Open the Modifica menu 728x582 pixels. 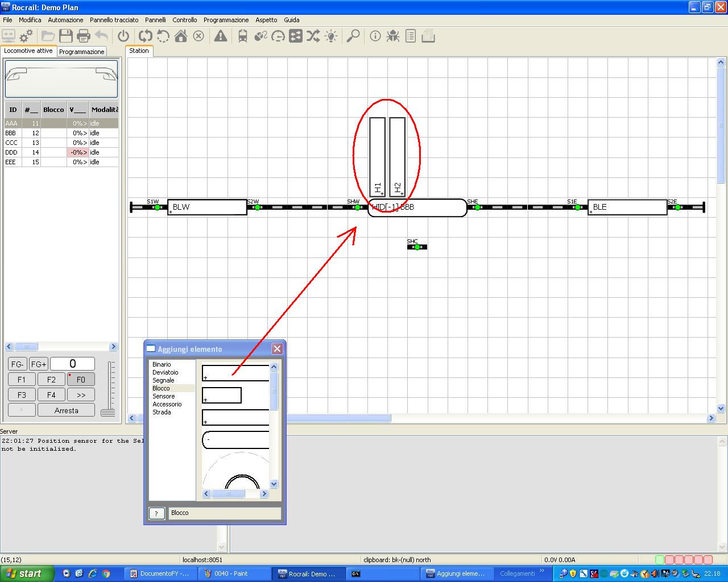point(30,20)
